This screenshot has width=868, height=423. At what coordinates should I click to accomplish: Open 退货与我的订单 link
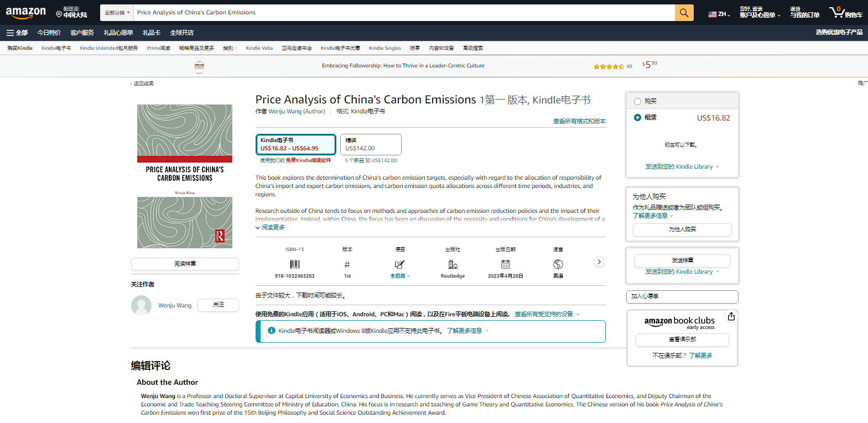tap(804, 12)
